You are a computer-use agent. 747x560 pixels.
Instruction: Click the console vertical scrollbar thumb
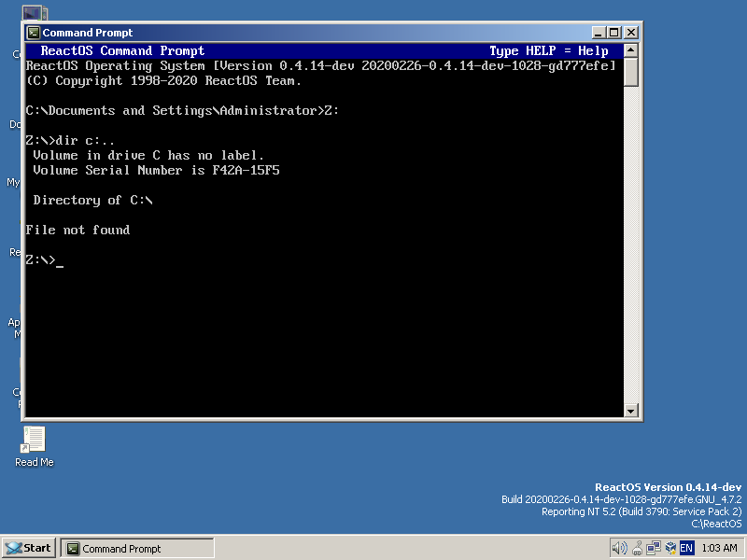coord(631,72)
